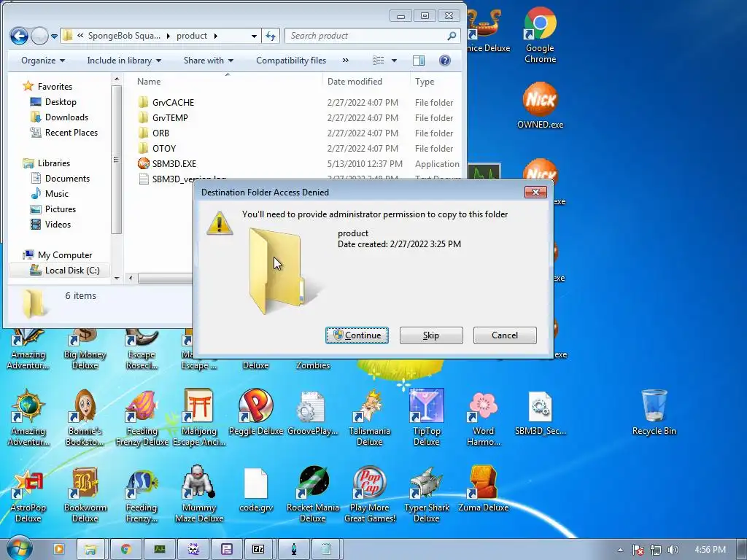Expand address bar previous locations dropdown
747x560 pixels.
click(254, 36)
